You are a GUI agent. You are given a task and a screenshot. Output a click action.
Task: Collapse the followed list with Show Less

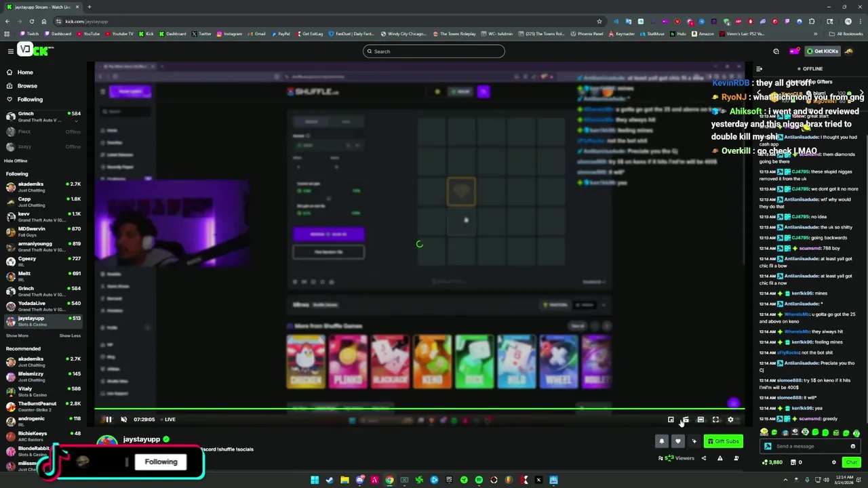pos(70,335)
